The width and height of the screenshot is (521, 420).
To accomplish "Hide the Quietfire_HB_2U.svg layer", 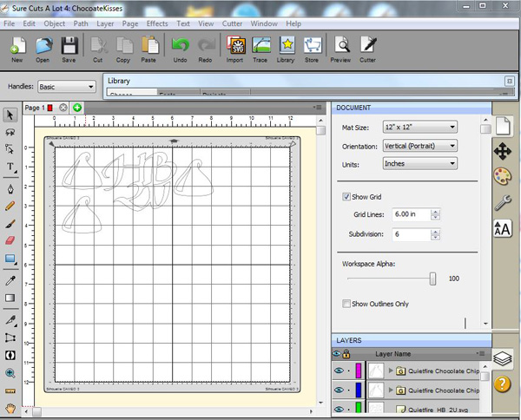I will pyautogui.click(x=339, y=409).
